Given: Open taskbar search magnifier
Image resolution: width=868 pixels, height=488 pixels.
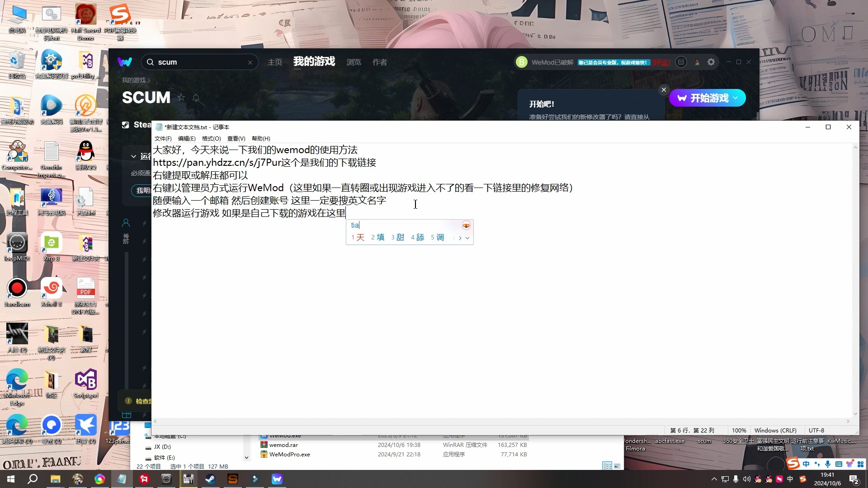Looking at the screenshot, I should point(33,479).
